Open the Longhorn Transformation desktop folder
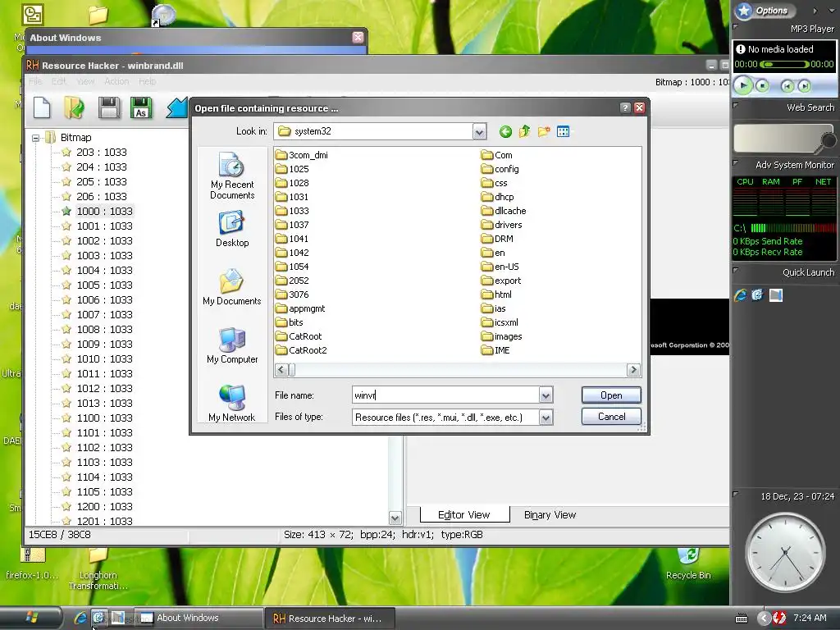840x630 pixels. [98, 569]
